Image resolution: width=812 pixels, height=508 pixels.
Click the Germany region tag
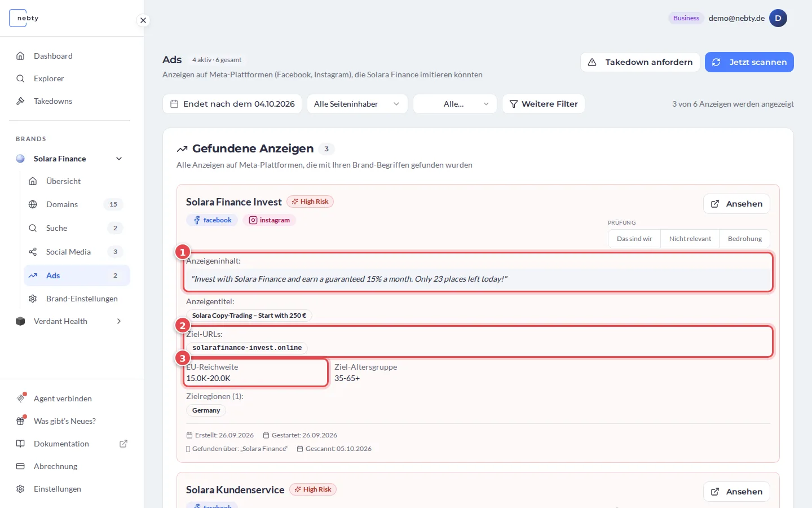(206, 410)
